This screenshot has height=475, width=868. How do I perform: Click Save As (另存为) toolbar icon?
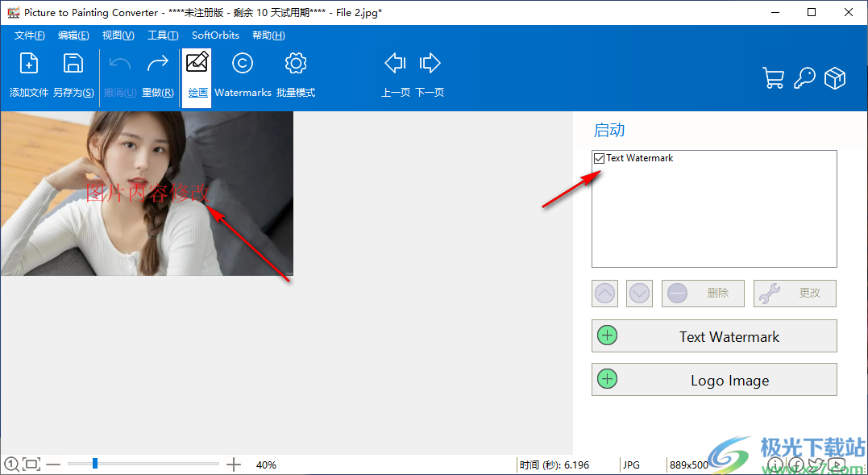(73, 64)
